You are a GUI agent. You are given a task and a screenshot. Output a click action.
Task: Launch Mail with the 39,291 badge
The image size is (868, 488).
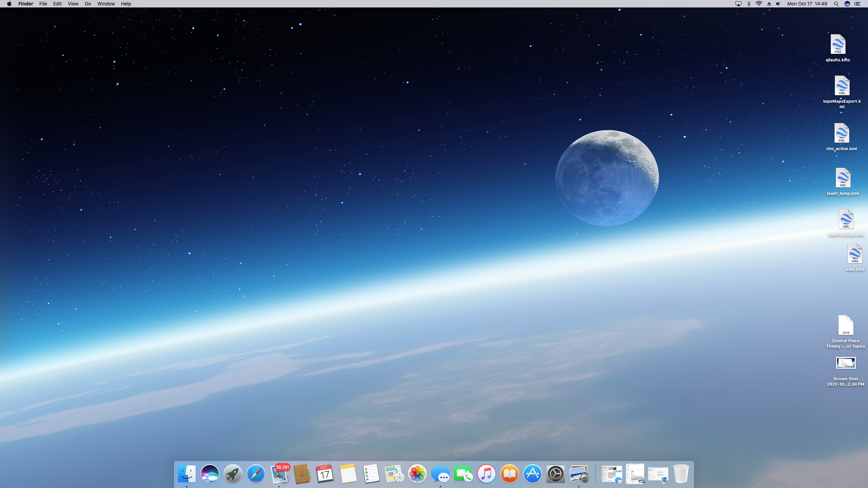(x=279, y=474)
